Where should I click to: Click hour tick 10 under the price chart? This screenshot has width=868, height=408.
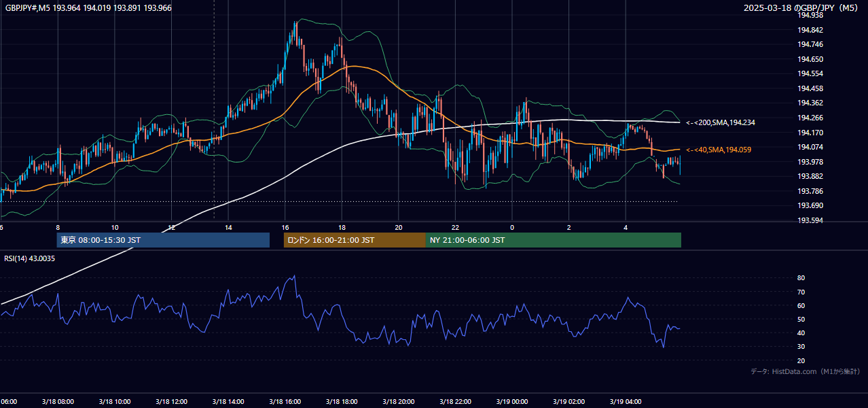[115, 227]
